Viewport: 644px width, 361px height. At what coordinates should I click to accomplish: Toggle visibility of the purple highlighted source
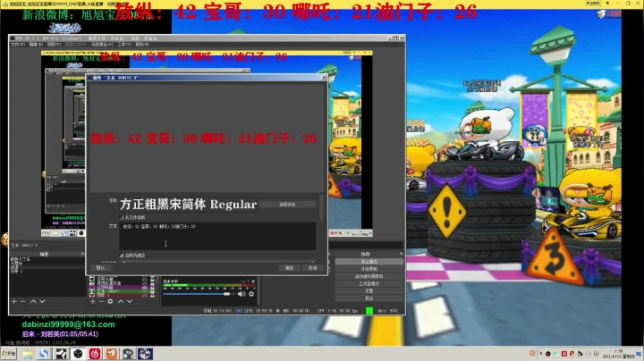(144, 288)
